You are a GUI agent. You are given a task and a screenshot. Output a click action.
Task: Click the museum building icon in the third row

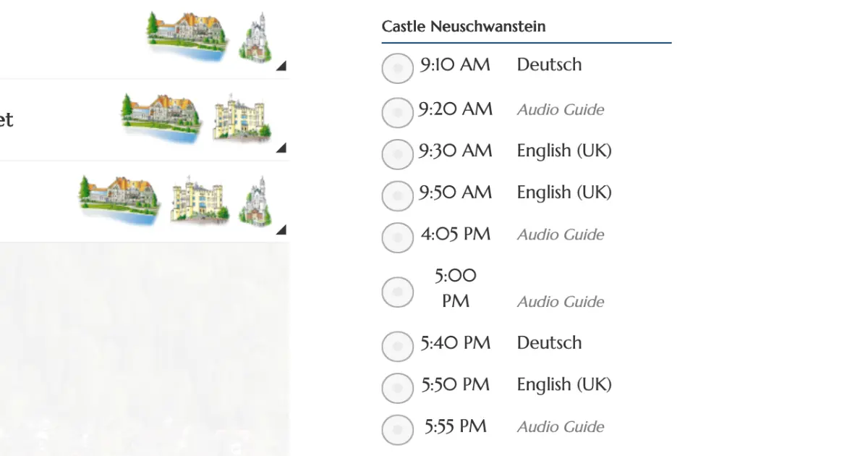pos(121,198)
